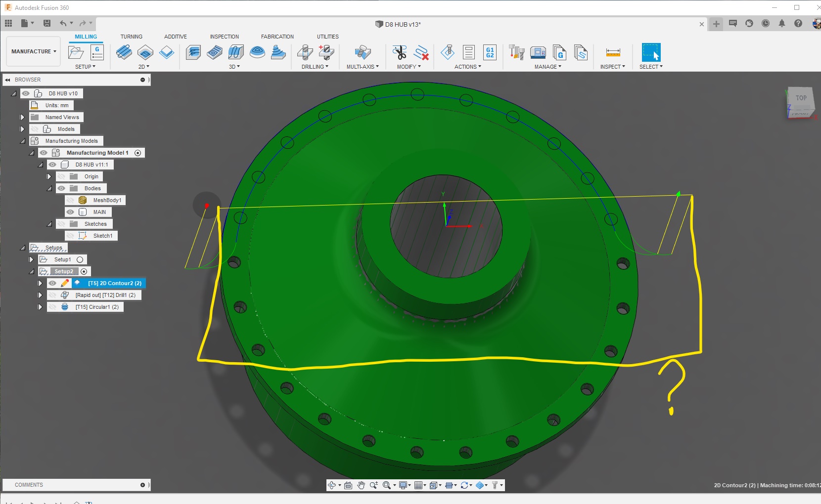Launch the Tool Library from Manage
The height and width of the screenshot is (504, 821).
[516, 52]
